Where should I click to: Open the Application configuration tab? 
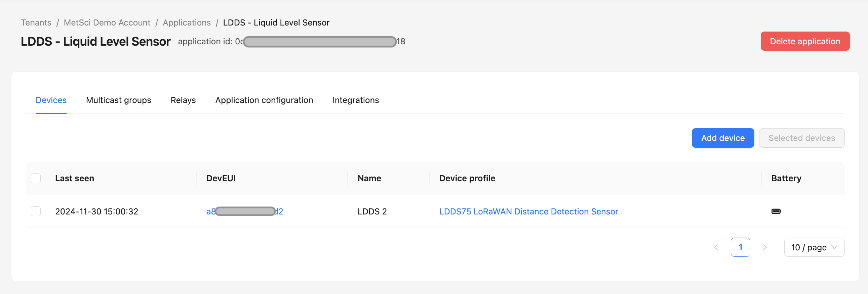264,100
